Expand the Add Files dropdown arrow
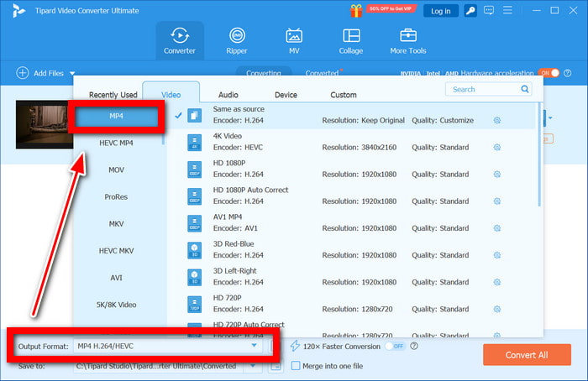Viewport: 588px width, 381px height. click(72, 73)
